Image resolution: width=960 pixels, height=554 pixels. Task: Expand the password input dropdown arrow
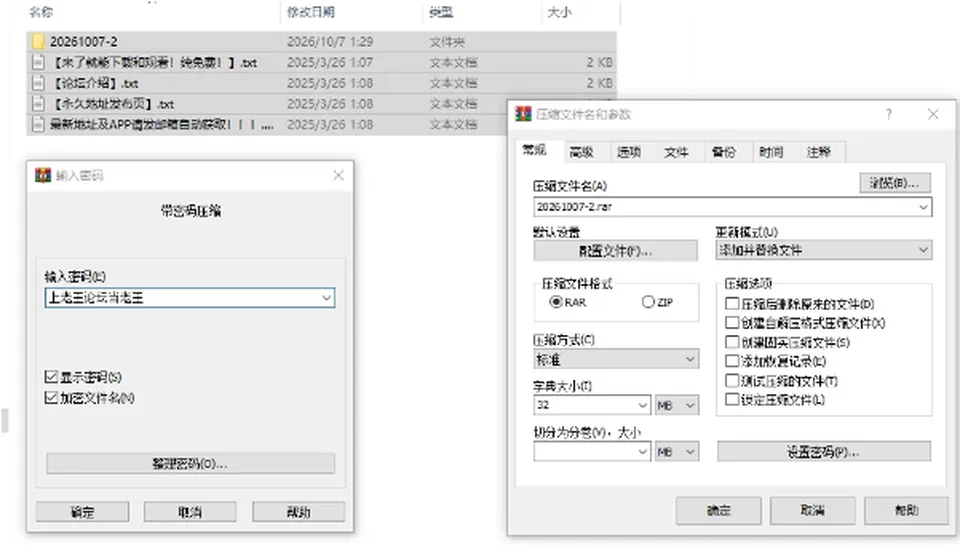[x=326, y=298]
